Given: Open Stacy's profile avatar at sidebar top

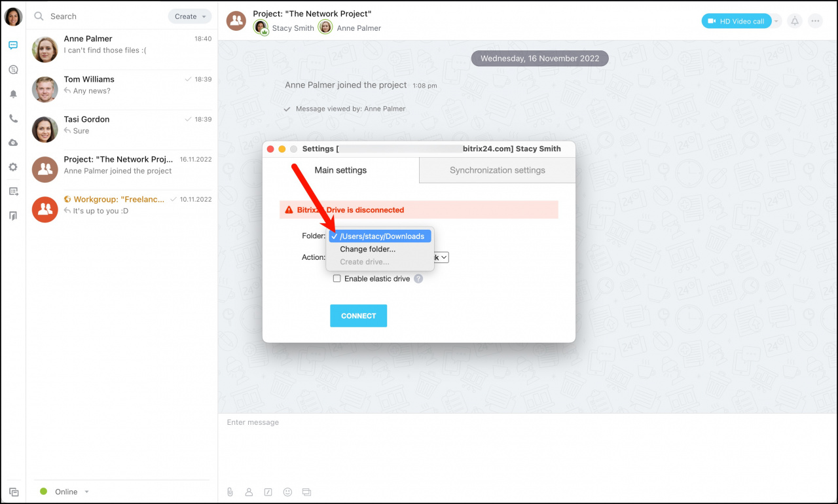Looking at the screenshot, I should [13, 16].
